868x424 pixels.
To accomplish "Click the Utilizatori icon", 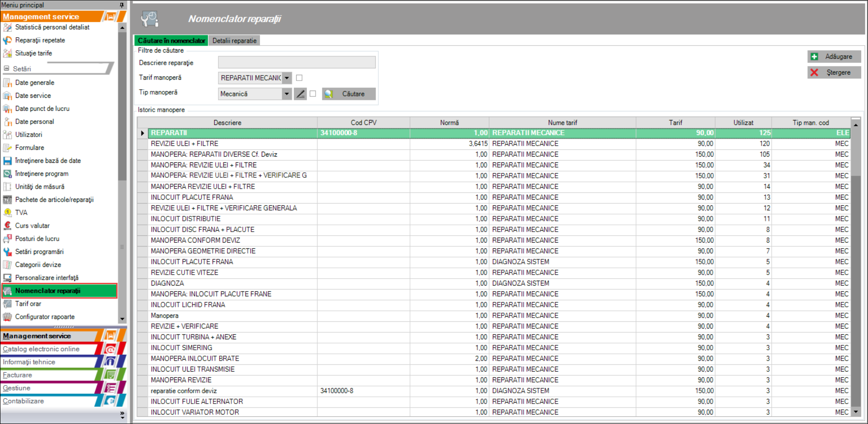I will pos(7,135).
